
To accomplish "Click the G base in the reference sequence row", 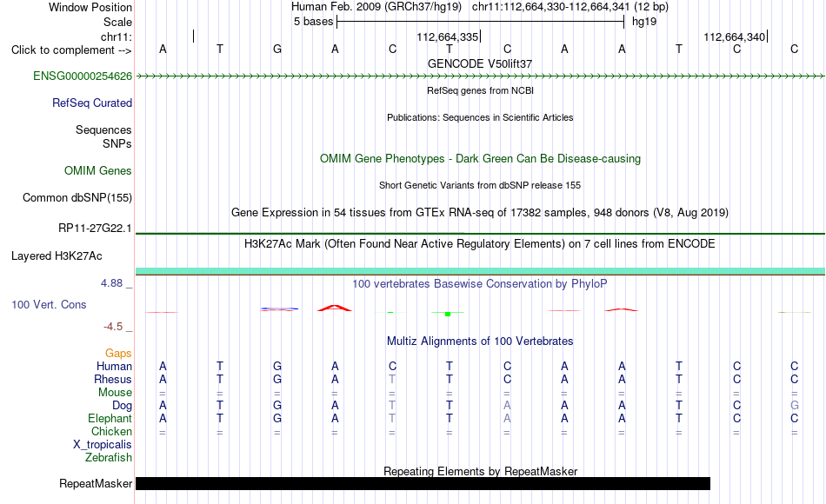I will [x=277, y=50].
